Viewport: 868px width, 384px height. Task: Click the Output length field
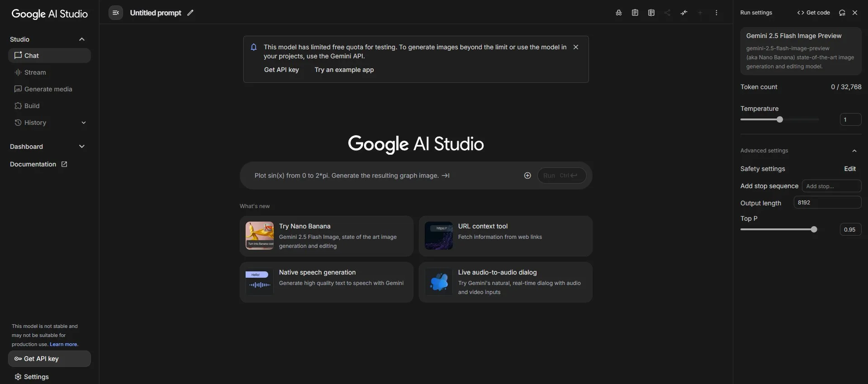coord(827,202)
